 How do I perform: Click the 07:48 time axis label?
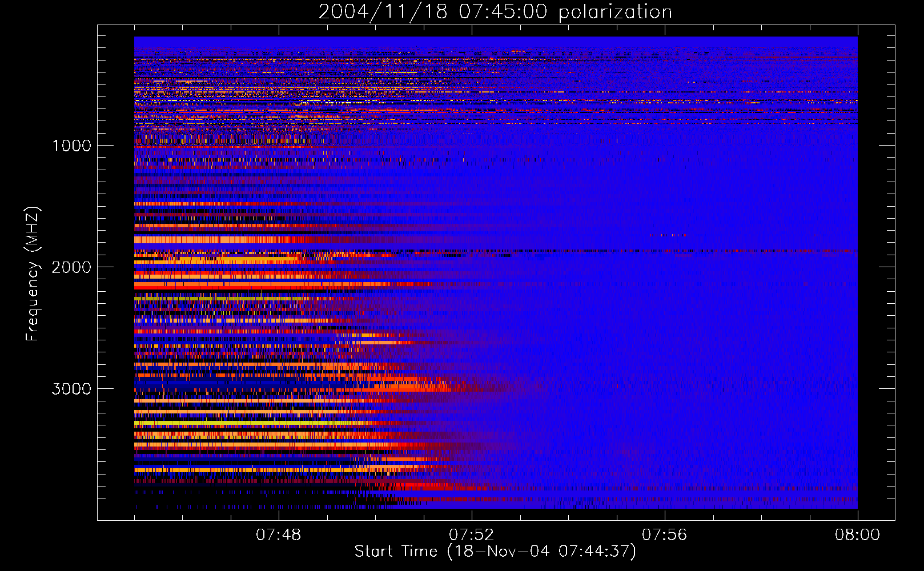[x=278, y=535]
